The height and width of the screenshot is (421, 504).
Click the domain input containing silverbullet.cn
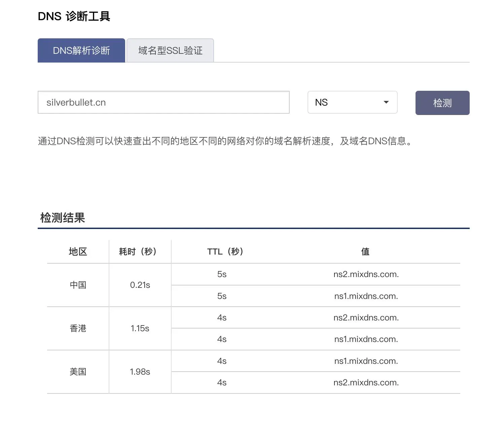coord(164,102)
